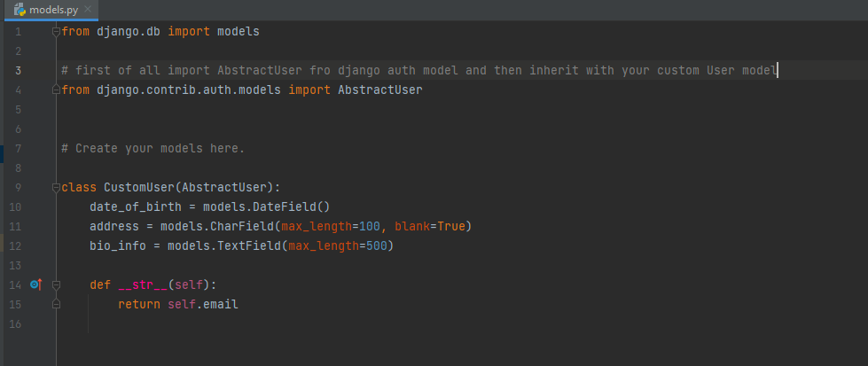Click line number 7 in the gutter
Viewport: 868px width, 366px height.
(19, 148)
